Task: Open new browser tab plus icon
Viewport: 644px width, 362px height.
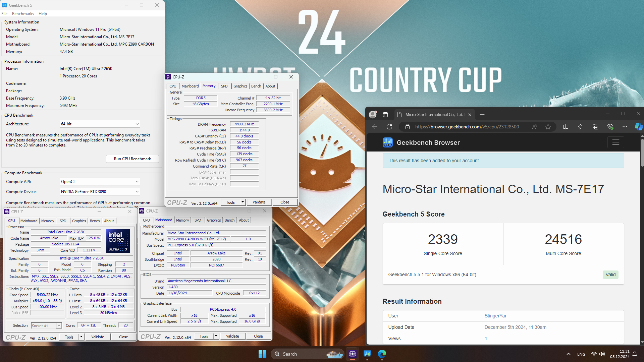Action: pos(482,115)
